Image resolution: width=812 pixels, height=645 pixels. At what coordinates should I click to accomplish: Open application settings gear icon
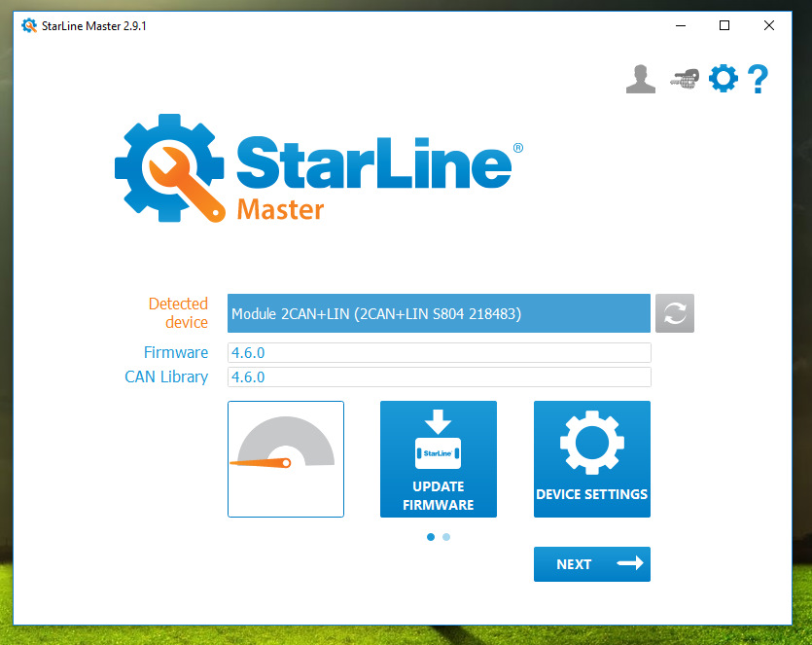(x=723, y=79)
